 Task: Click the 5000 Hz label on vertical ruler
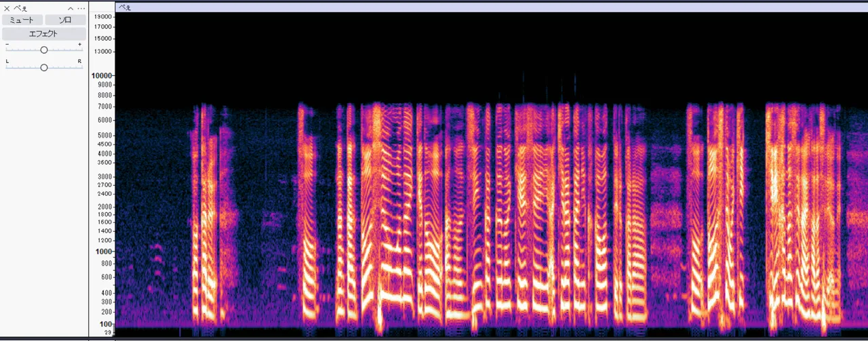click(102, 135)
